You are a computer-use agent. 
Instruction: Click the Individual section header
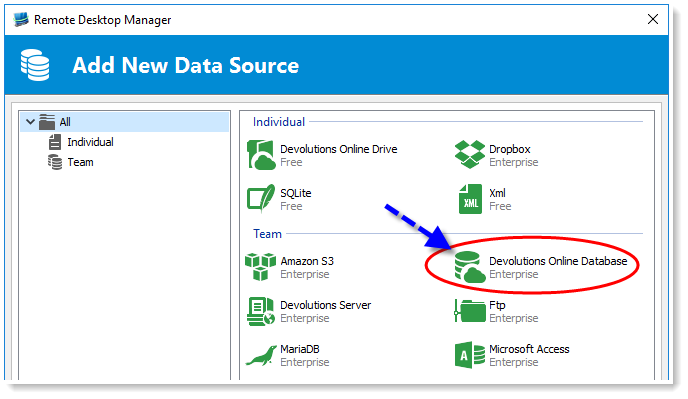point(279,122)
